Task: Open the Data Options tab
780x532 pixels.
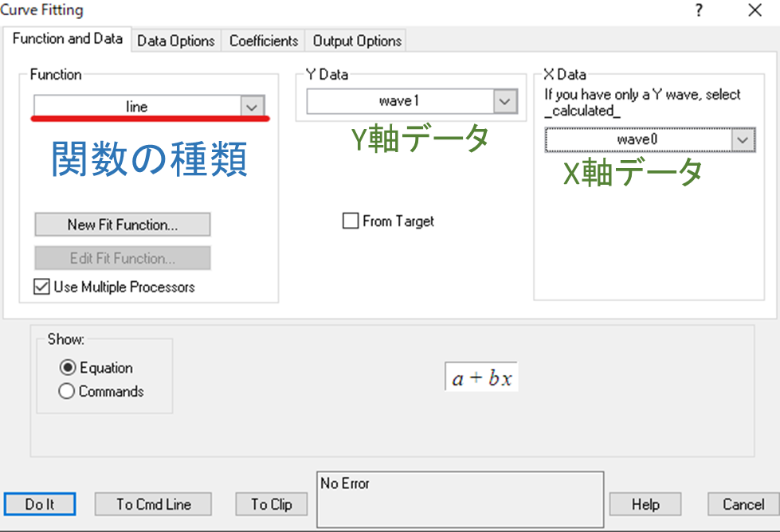Action: [x=176, y=41]
